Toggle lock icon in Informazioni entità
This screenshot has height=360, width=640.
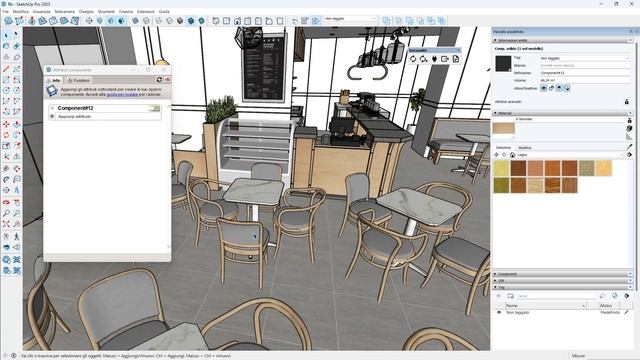pyautogui.click(x=551, y=88)
